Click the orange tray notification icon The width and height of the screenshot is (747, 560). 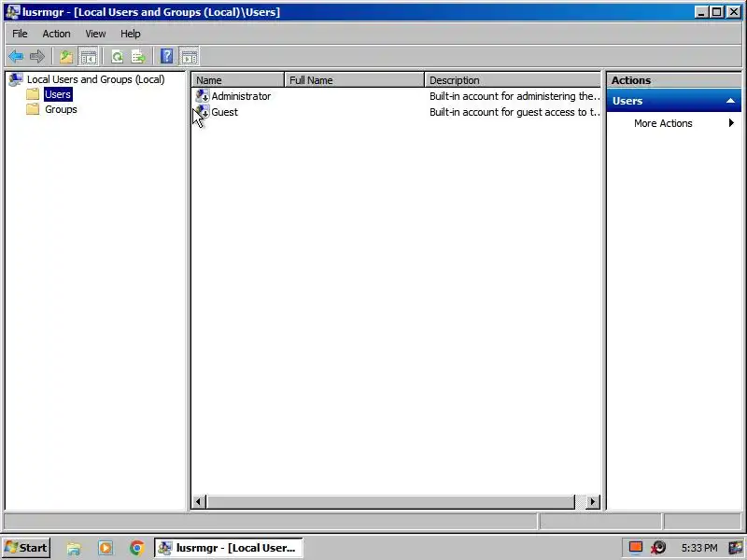coord(635,548)
